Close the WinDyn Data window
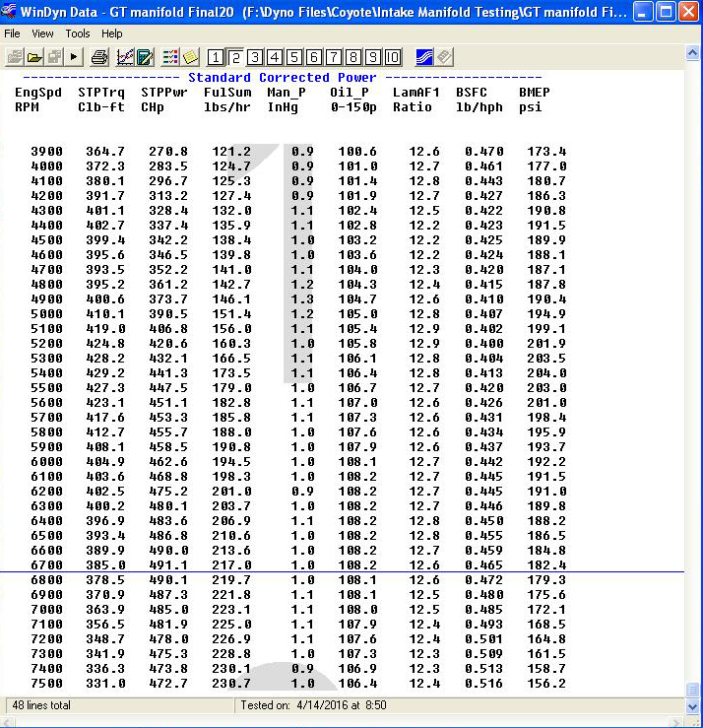The width and height of the screenshot is (703, 728). pos(688,11)
